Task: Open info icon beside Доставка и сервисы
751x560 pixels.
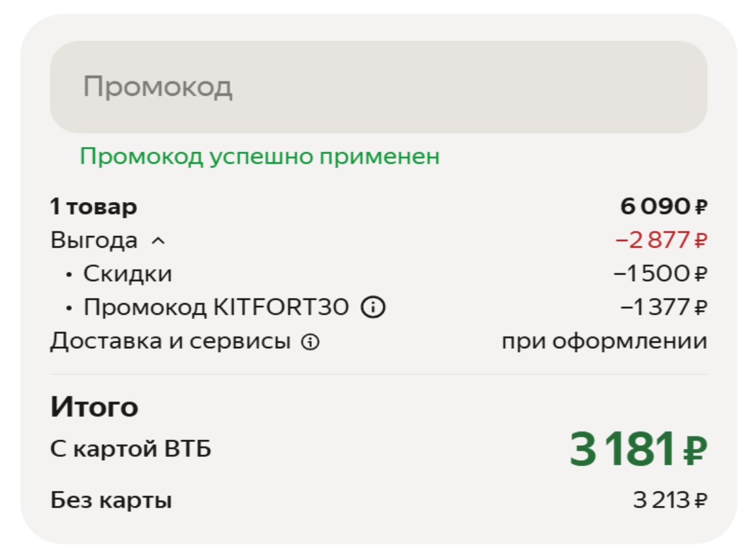Action: coord(311,342)
